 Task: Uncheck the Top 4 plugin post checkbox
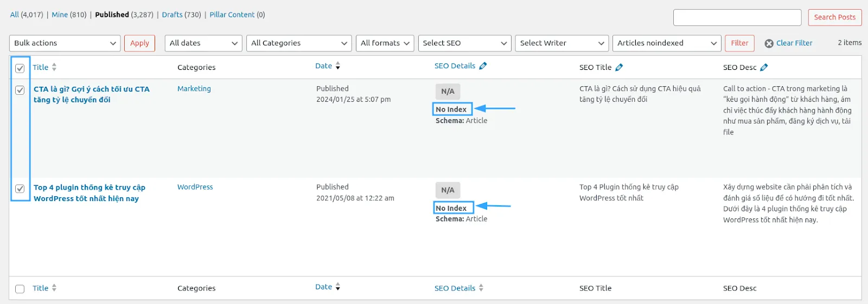point(20,189)
